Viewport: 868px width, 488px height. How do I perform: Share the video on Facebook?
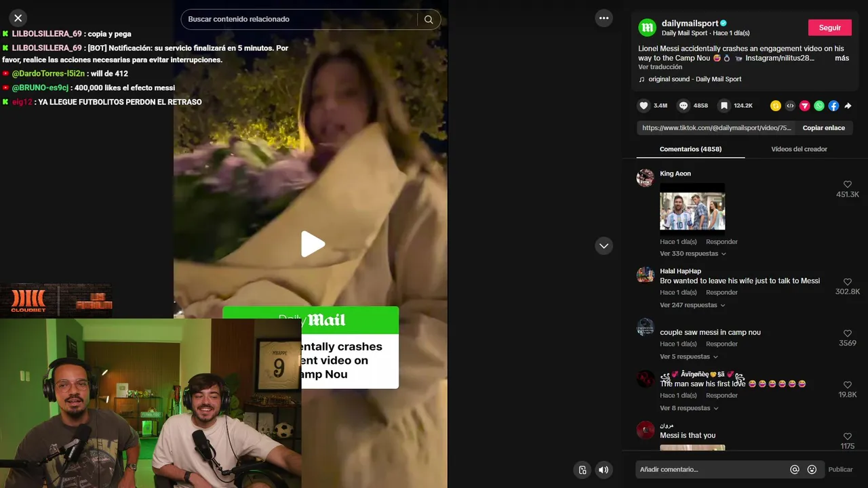[833, 106]
